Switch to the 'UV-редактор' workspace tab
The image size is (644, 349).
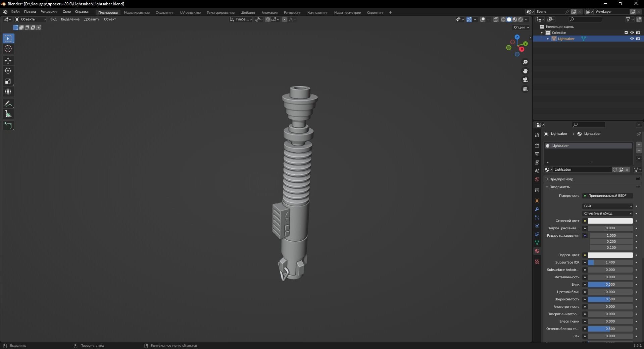pos(190,13)
